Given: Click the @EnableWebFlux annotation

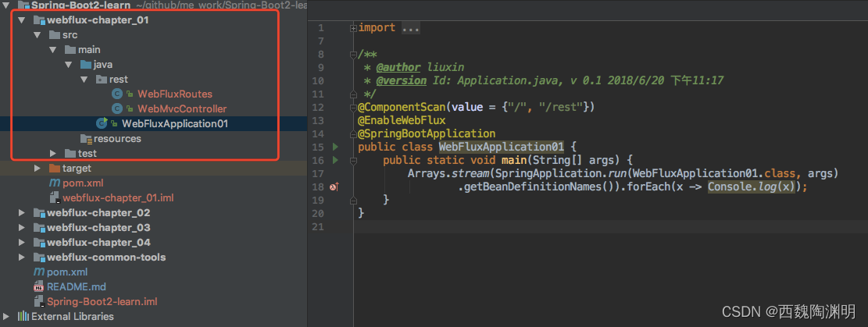Looking at the screenshot, I should point(402,121).
